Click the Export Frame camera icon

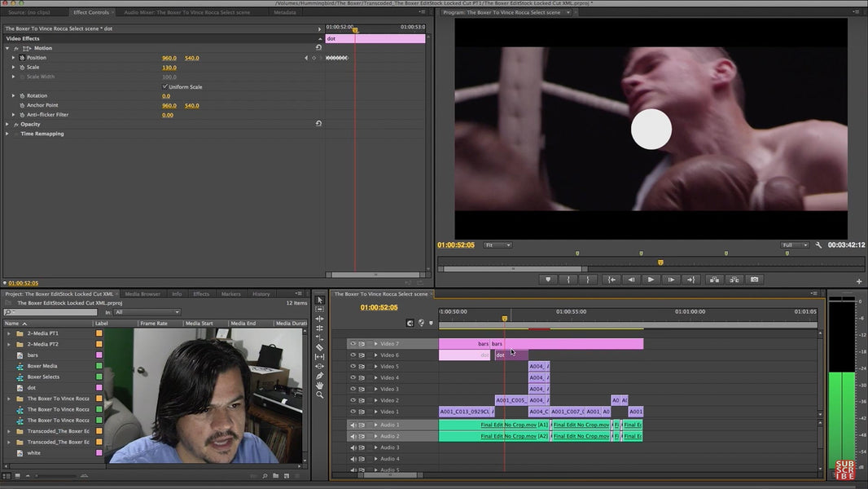pyautogui.click(x=755, y=279)
